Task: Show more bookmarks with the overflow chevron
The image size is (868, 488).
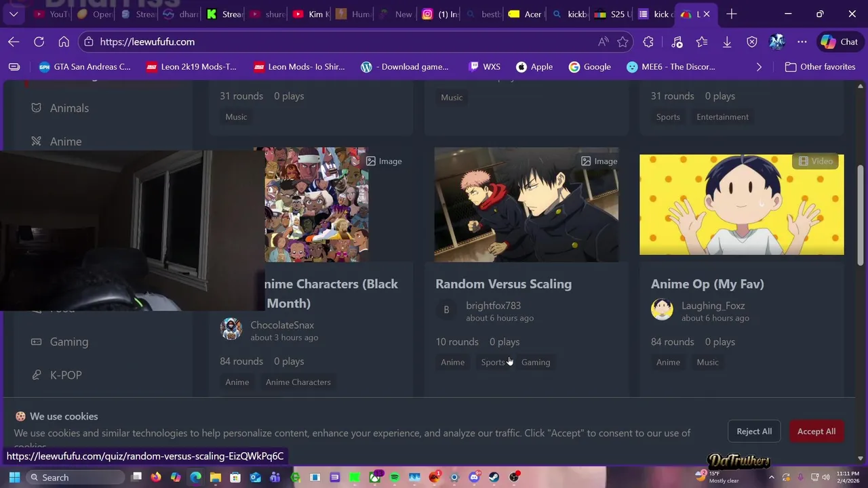Action: point(759,67)
